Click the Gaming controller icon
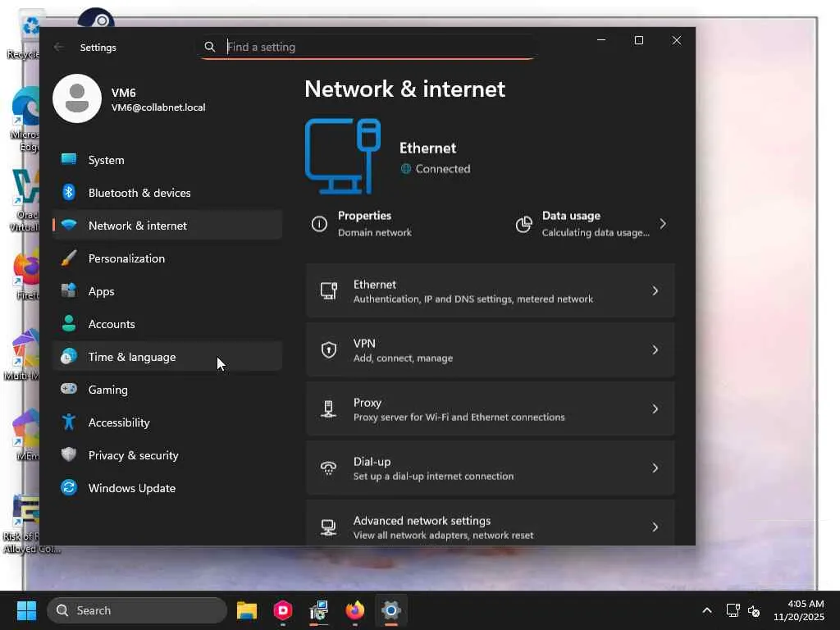Screen dimensions: 840x630 (69, 389)
